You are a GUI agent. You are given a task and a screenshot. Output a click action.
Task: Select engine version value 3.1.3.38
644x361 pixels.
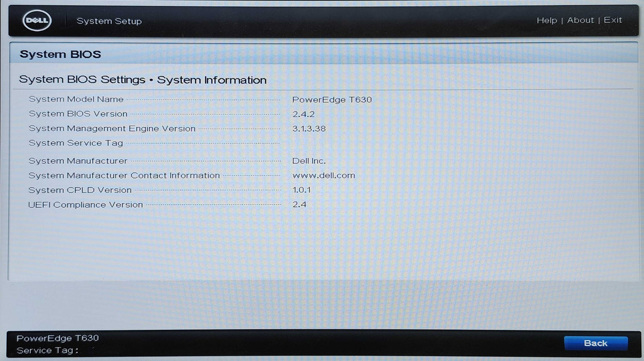(x=309, y=128)
